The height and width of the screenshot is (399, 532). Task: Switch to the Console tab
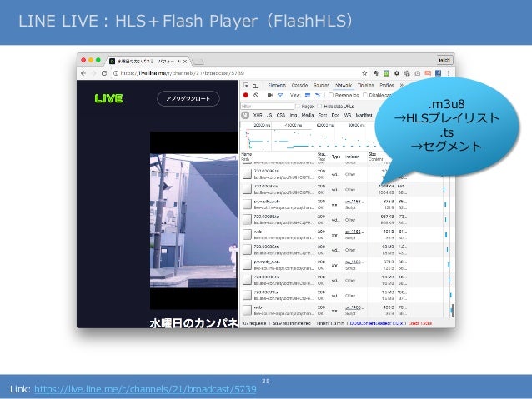pyautogui.click(x=299, y=85)
